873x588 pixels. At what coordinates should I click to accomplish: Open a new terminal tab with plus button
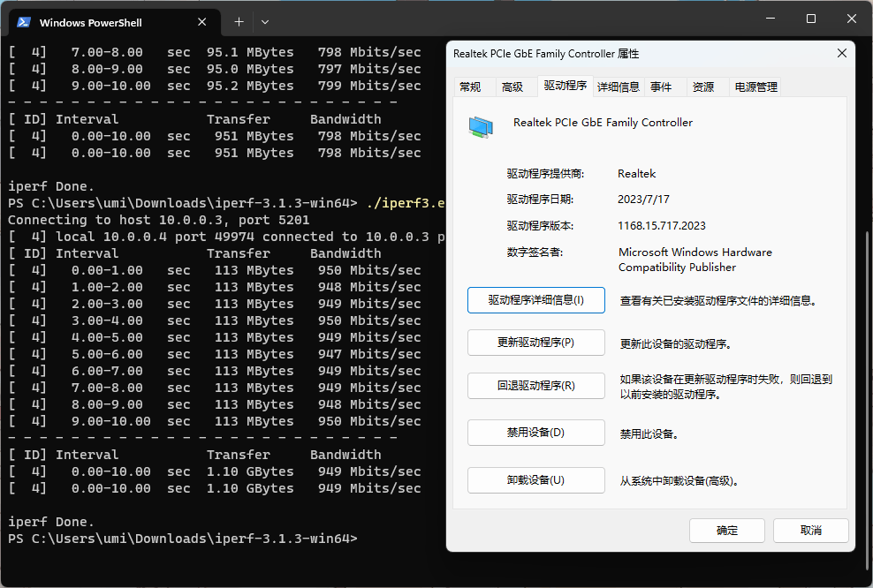[x=239, y=21]
